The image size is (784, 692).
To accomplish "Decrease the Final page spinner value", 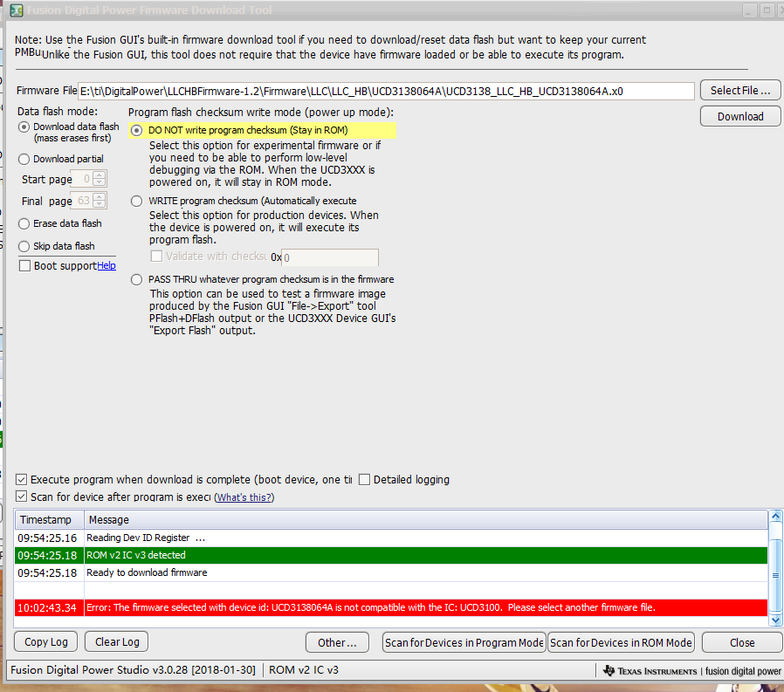I will pyautogui.click(x=99, y=204).
